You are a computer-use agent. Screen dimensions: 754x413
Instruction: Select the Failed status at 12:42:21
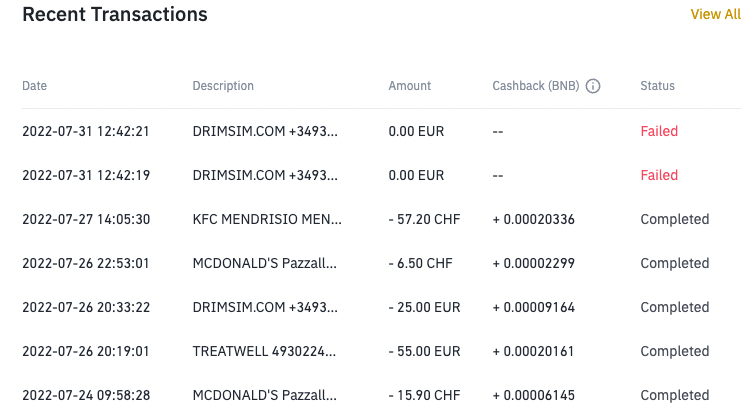click(659, 131)
